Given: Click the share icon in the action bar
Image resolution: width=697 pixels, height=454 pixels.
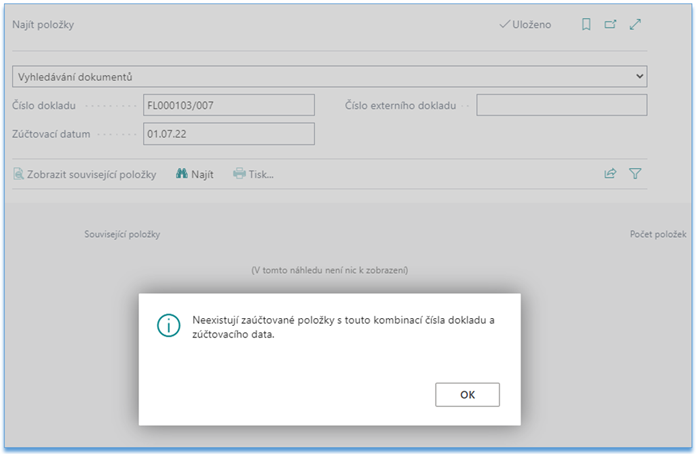Looking at the screenshot, I should point(610,174).
